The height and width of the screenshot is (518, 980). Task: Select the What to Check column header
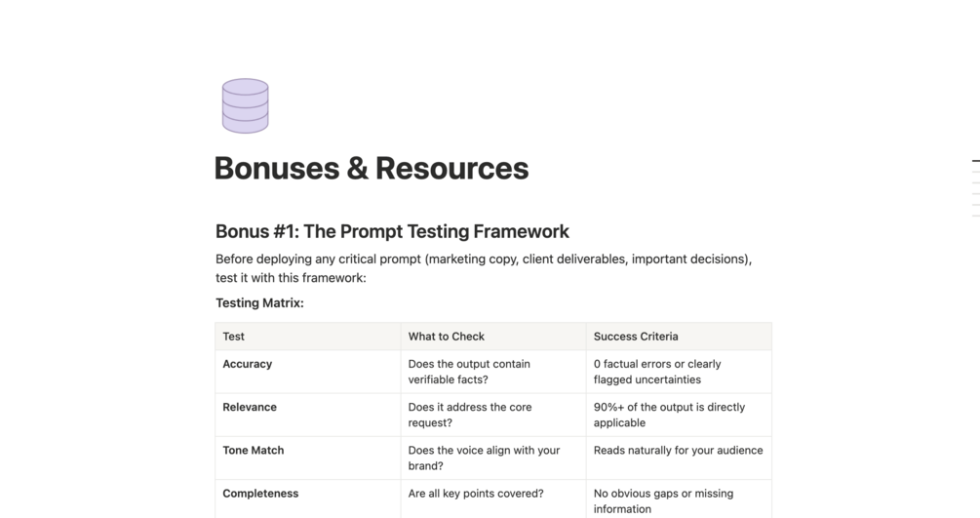(447, 337)
